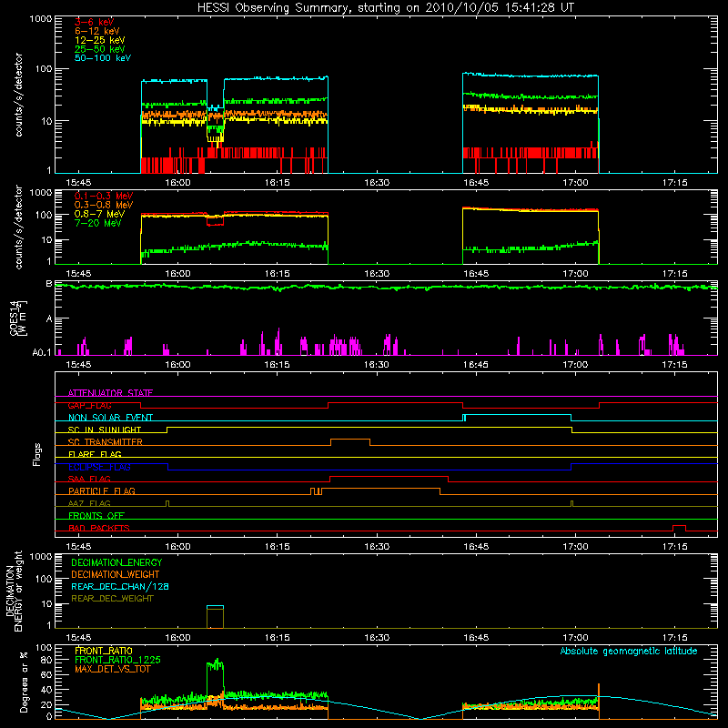The width and height of the screenshot is (728, 728).
Task: Click the DECIMATION_WEIGHT legend label
Action: coord(116,574)
